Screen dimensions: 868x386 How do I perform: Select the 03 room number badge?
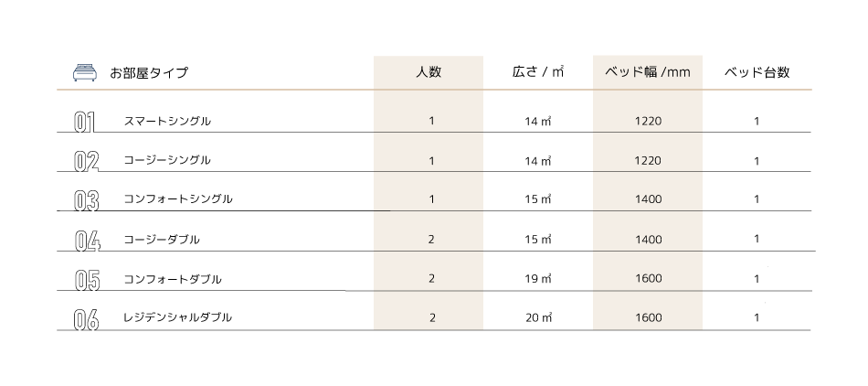[x=87, y=201]
